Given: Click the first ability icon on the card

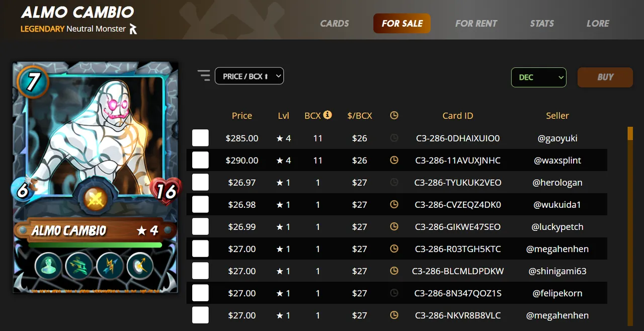Looking at the screenshot, I should click(48, 265).
